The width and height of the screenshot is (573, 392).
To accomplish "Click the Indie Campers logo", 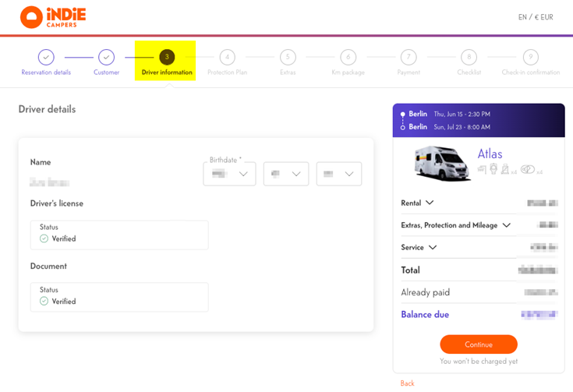I will coord(51,17).
